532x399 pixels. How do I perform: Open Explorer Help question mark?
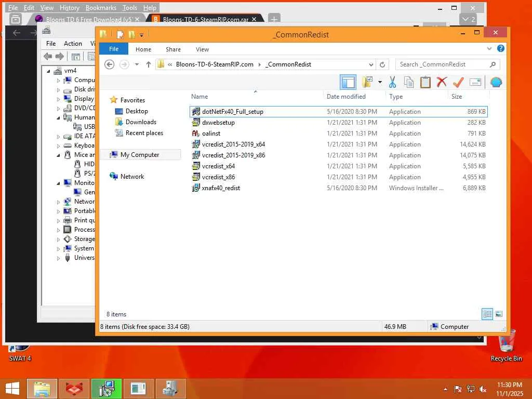pos(500,48)
